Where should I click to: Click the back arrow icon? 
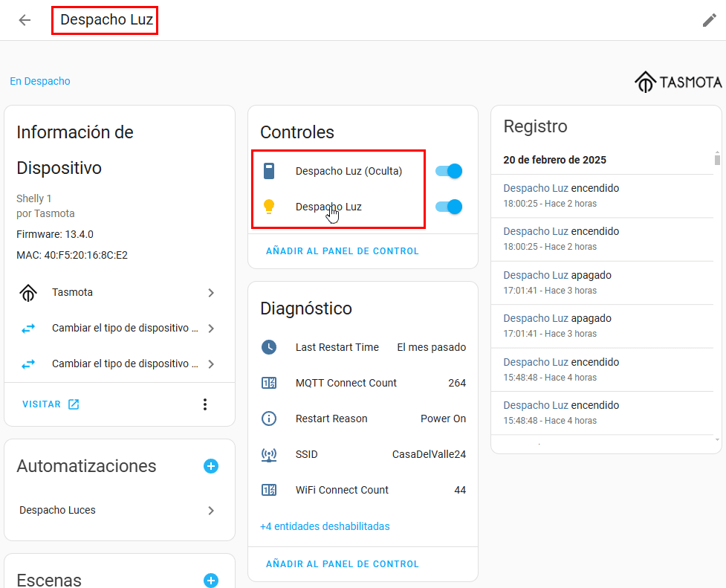25,20
